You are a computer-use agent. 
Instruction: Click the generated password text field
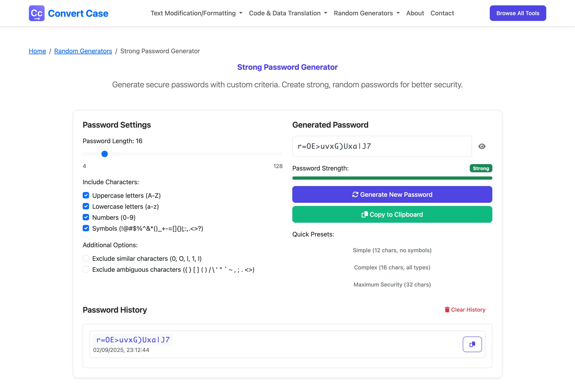(382, 146)
